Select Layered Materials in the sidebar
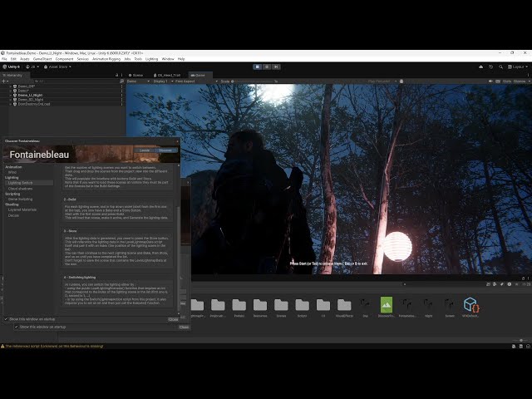532x399 pixels. (x=22, y=209)
